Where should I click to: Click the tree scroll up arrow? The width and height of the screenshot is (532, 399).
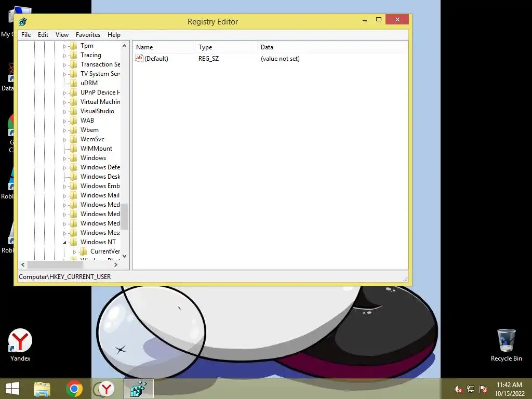125,46
